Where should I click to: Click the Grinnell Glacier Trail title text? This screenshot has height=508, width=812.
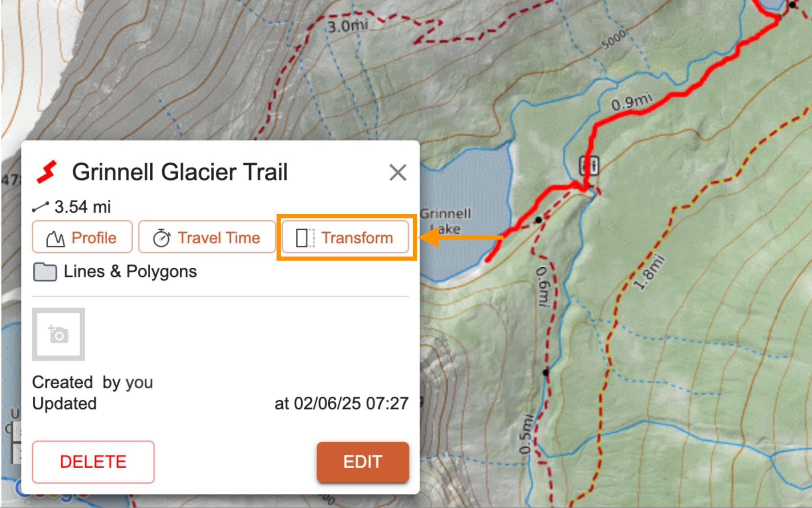pyautogui.click(x=180, y=172)
